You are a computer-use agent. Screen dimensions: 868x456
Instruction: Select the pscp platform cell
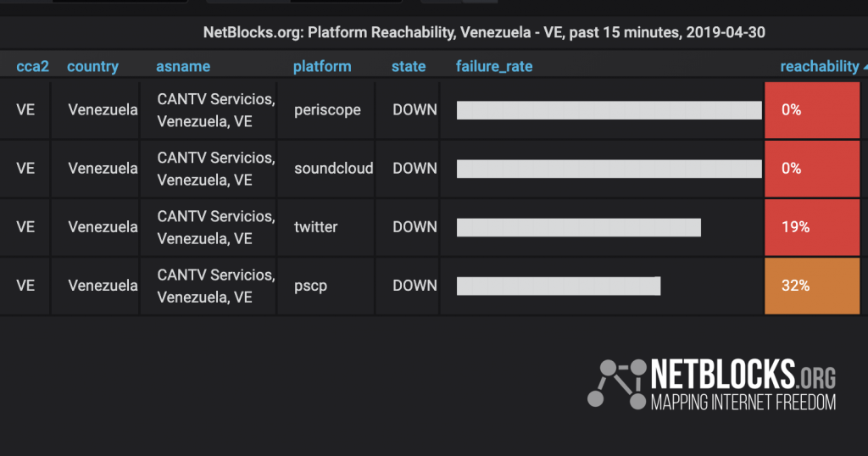point(326,286)
